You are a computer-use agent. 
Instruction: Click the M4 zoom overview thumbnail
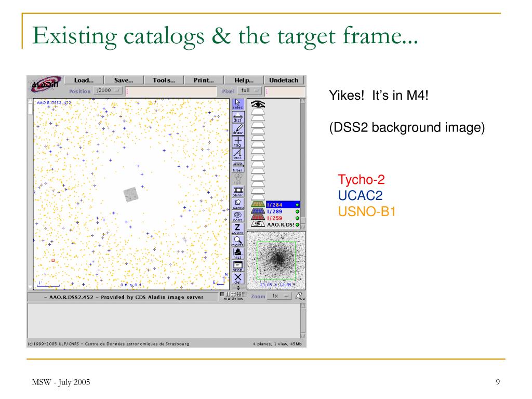pyautogui.click(x=276, y=261)
